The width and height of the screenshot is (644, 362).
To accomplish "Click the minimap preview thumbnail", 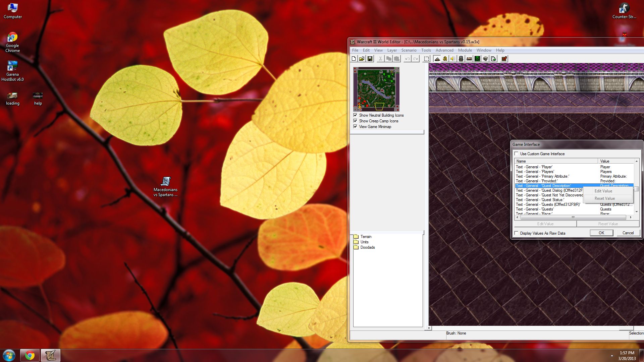I will (376, 89).
